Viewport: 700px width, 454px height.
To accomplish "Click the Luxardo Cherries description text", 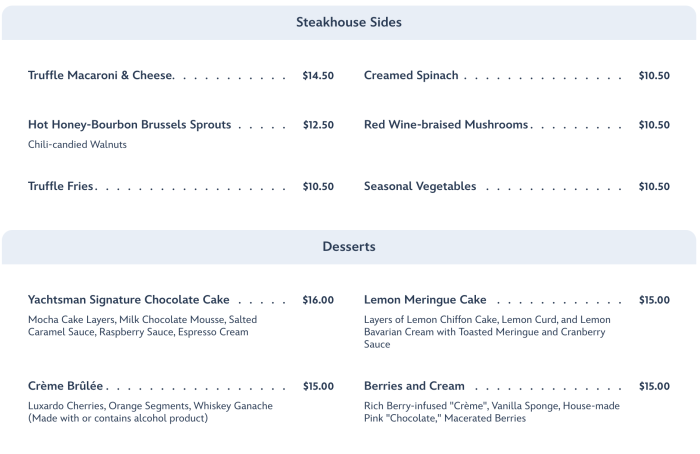I will [150, 412].
